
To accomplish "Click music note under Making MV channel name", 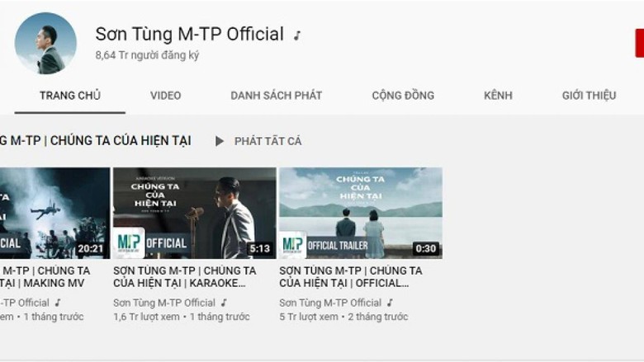I will (58, 303).
